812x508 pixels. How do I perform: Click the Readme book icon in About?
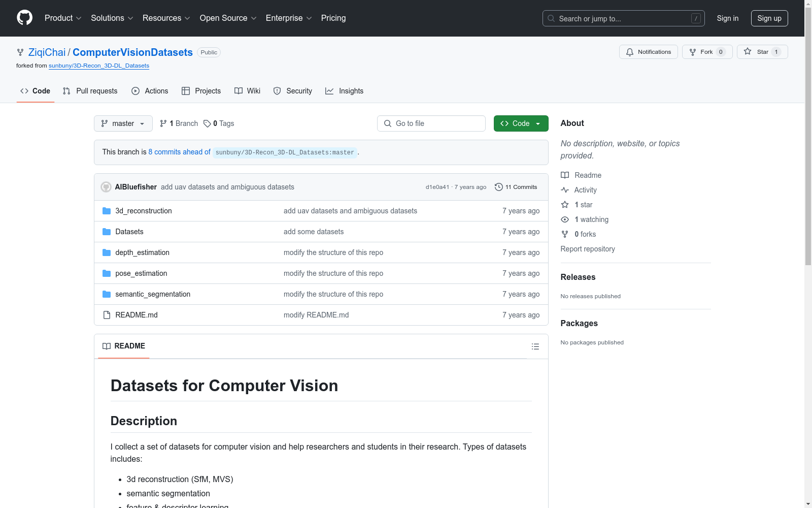[565, 175]
